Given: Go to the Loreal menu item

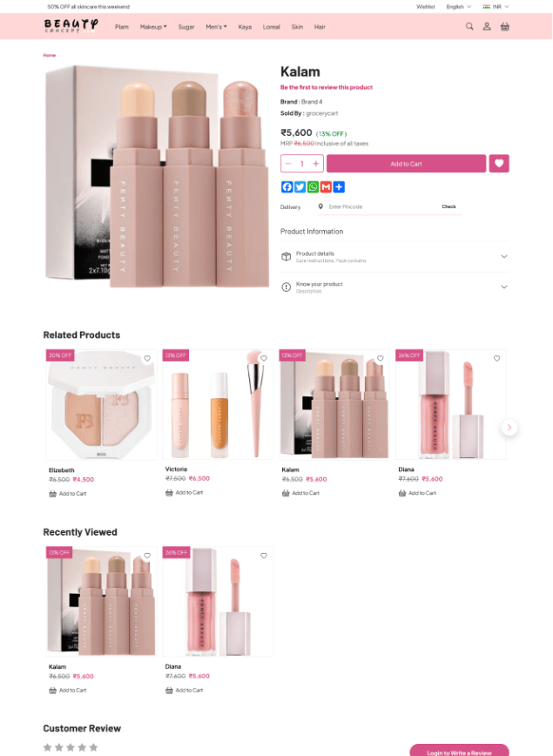Looking at the screenshot, I should [272, 27].
